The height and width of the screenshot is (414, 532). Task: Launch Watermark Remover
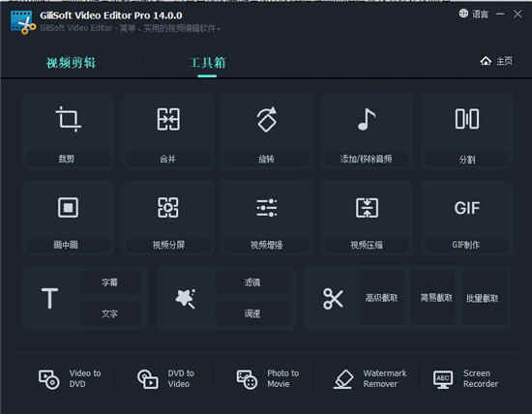[369, 379]
